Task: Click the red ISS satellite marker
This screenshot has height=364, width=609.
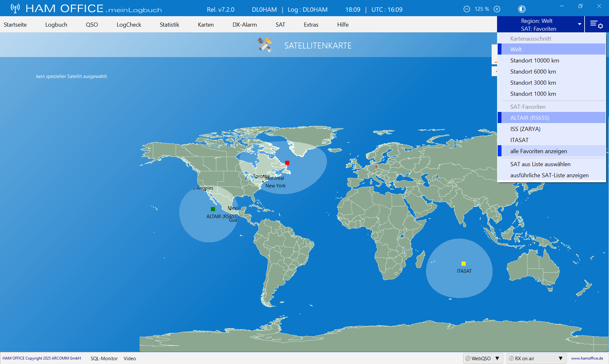Action: tap(287, 163)
